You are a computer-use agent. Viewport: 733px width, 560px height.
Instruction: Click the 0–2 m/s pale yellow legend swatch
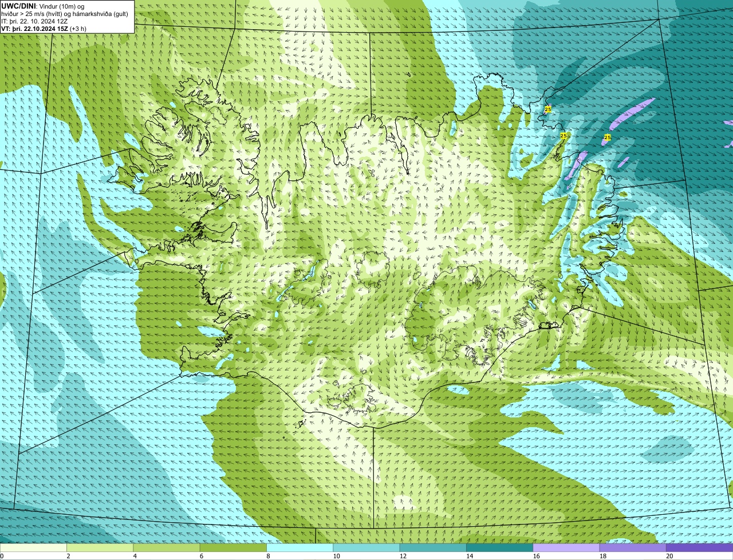[33, 547]
